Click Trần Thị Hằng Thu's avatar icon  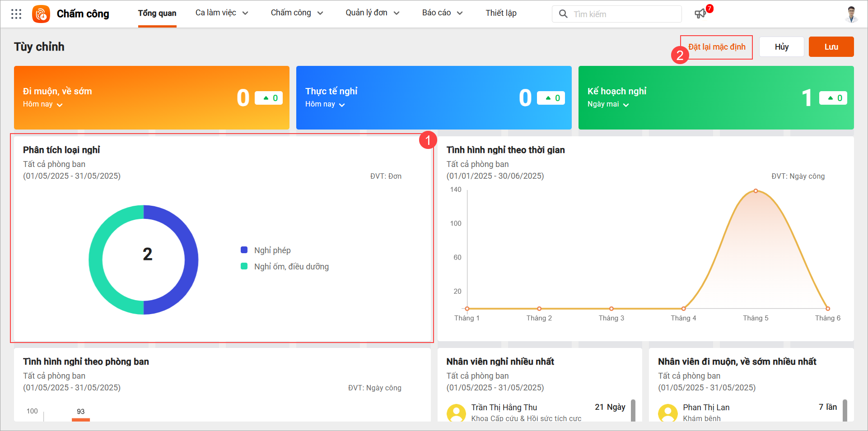[456, 412]
